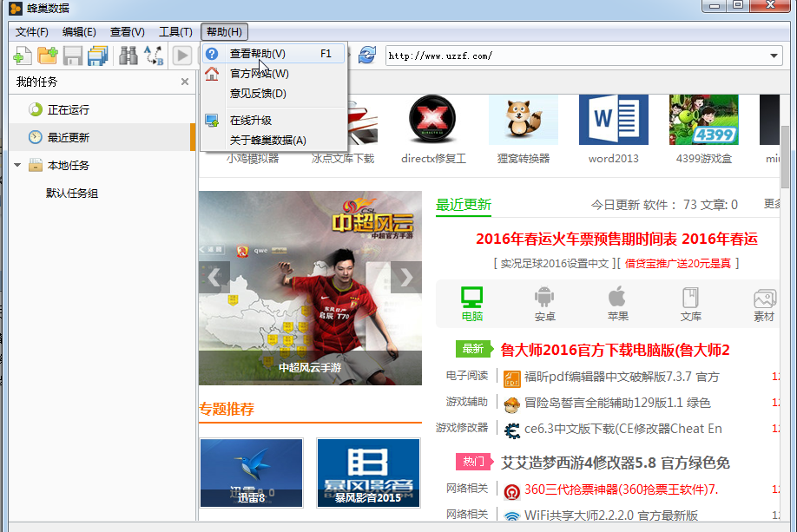
Task: Click the 电子阅读 category label
Action: [466, 376]
